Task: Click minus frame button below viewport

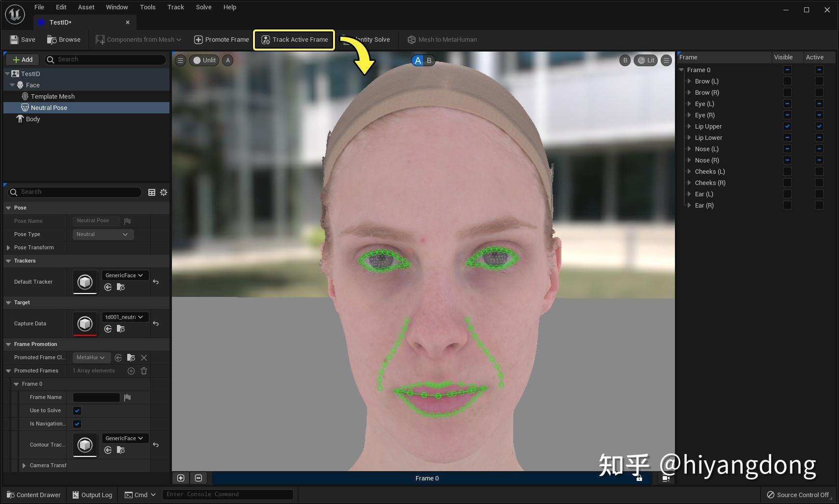Action: coord(198,478)
